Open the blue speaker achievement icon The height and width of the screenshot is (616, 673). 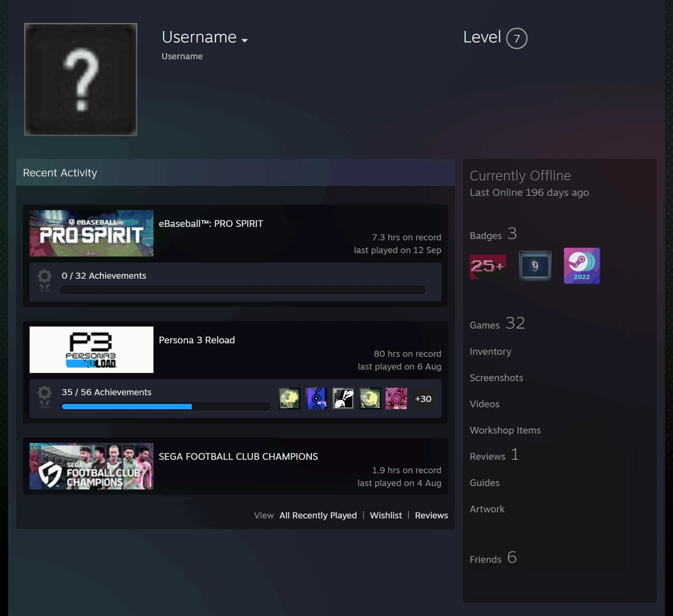316,398
